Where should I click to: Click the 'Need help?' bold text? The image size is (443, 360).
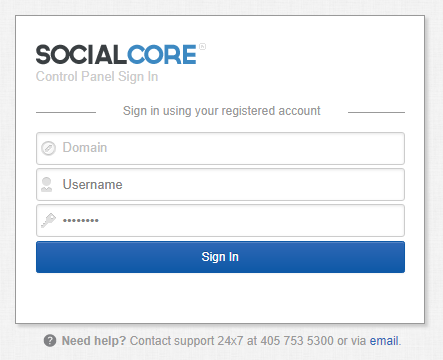pyautogui.click(x=94, y=341)
